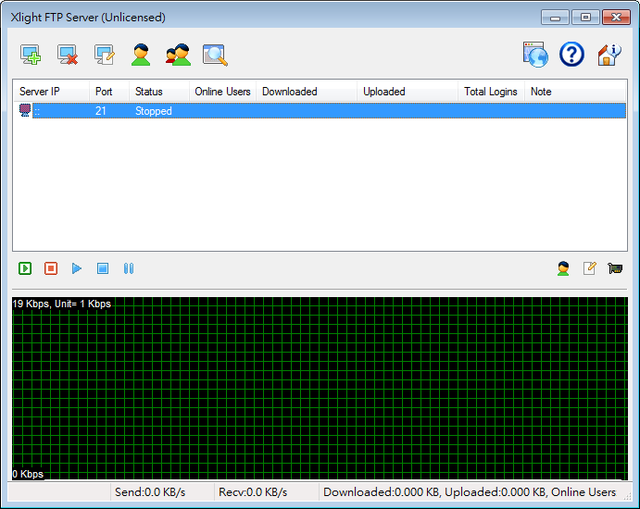This screenshot has width=640, height=509.
Task: Click the network card icon above the graph
Action: (x=615, y=269)
